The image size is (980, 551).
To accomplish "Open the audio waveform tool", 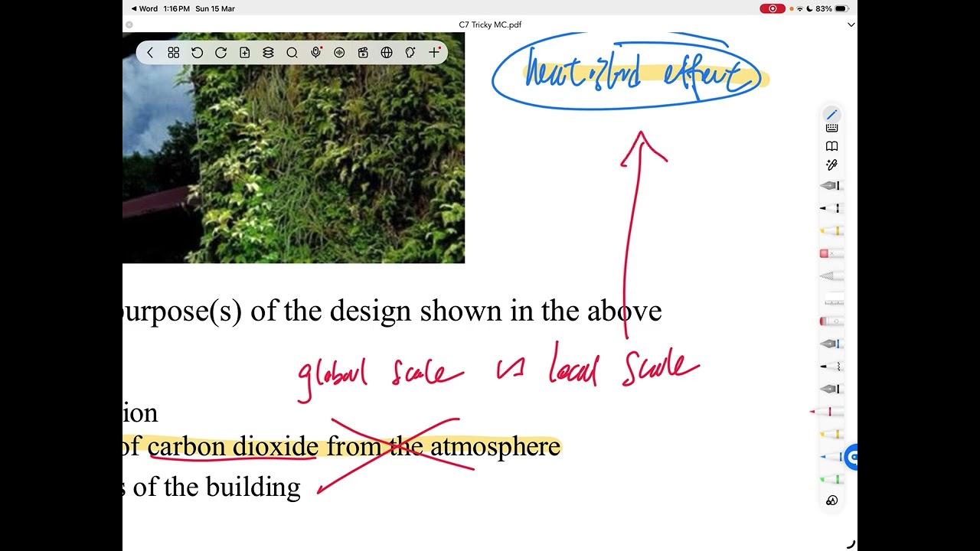I will (339, 53).
